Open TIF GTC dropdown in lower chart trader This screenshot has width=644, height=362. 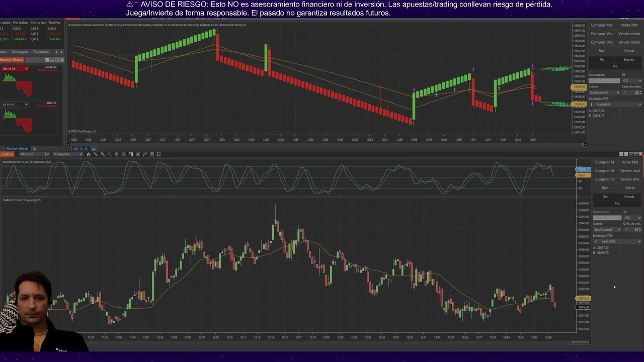632,218
